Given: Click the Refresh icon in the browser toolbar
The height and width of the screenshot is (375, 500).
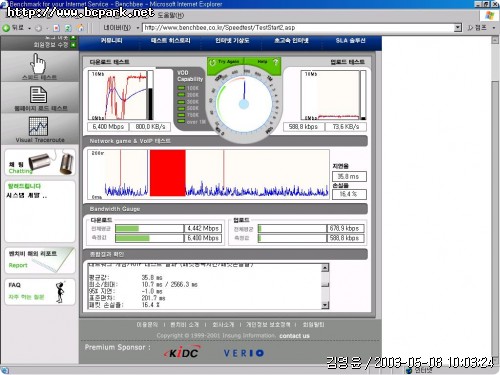Looking at the screenshot, I should tap(68, 28).
